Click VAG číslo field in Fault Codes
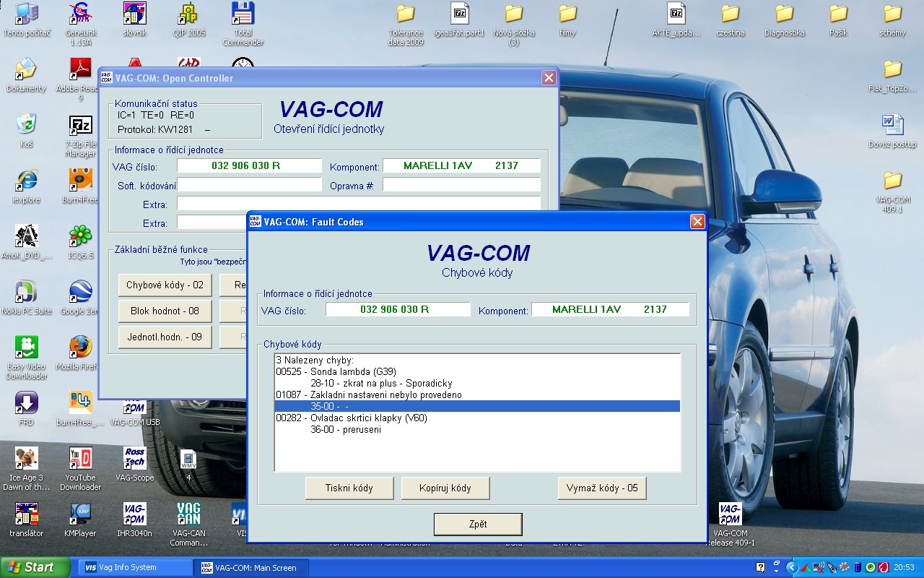This screenshot has width=924, height=578. 398,309
